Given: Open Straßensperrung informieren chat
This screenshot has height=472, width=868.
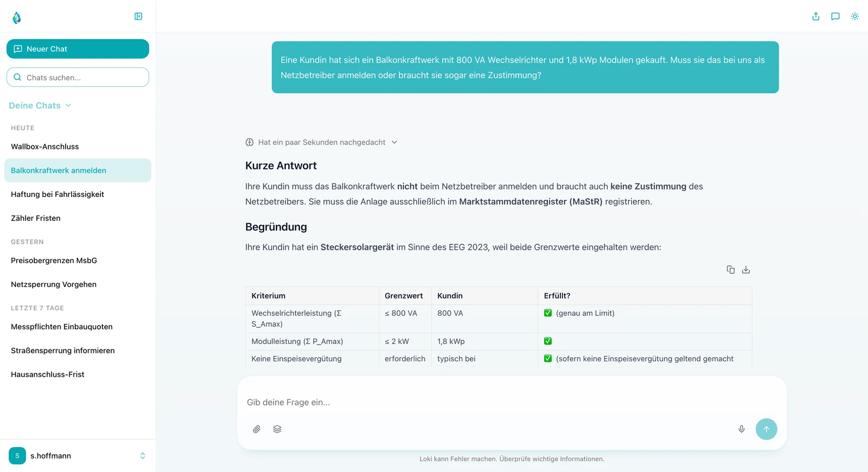Looking at the screenshot, I should [x=78, y=350].
